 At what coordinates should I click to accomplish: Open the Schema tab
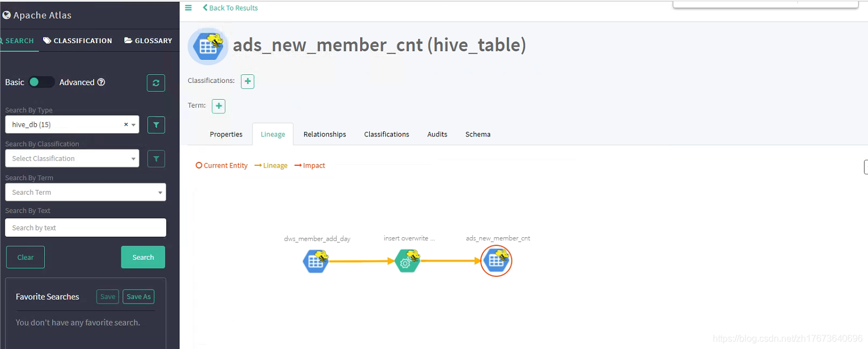478,134
